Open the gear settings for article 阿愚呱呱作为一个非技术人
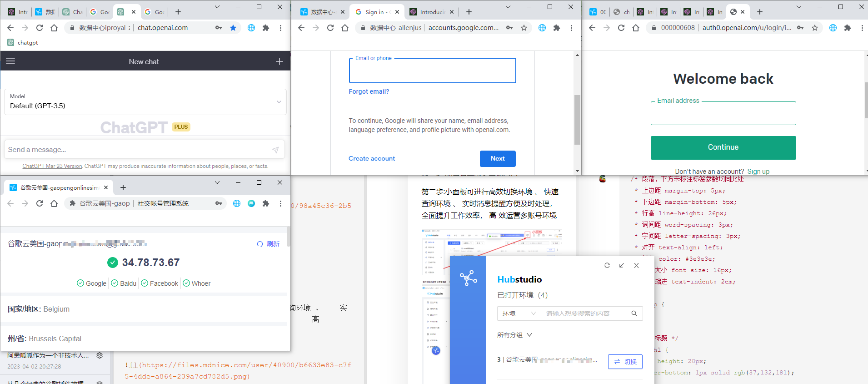This screenshot has height=384, width=868. click(x=100, y=355)
